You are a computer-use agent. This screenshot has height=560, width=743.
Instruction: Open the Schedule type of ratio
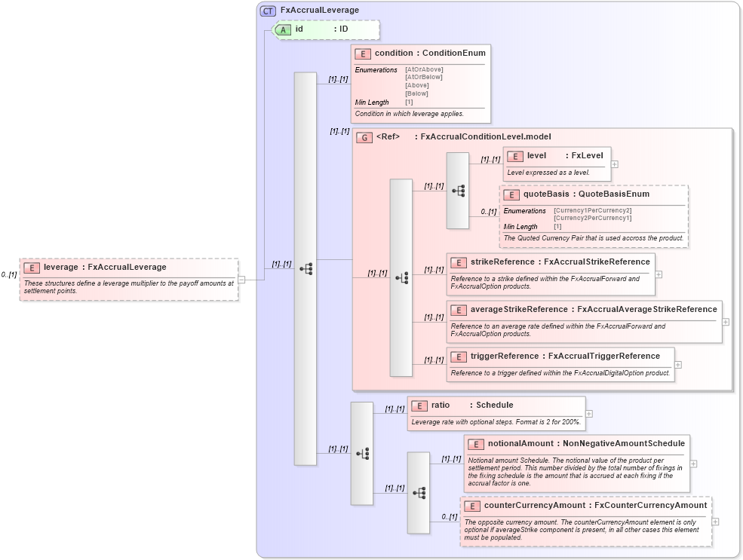[495, 405]
